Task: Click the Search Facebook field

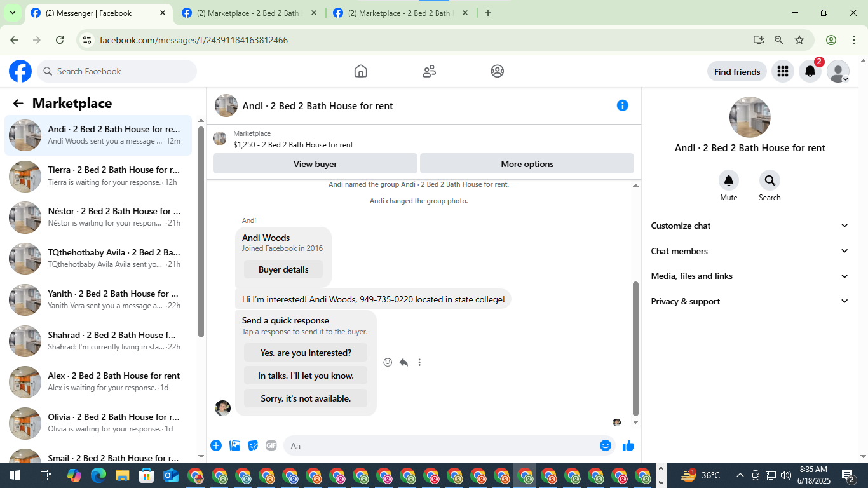Action: 117,71
